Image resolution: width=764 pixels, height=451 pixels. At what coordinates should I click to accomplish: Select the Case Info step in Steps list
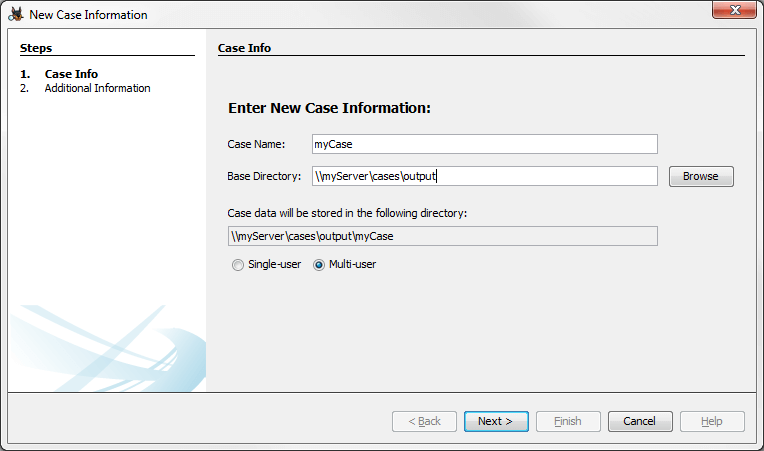pos(71,74)
